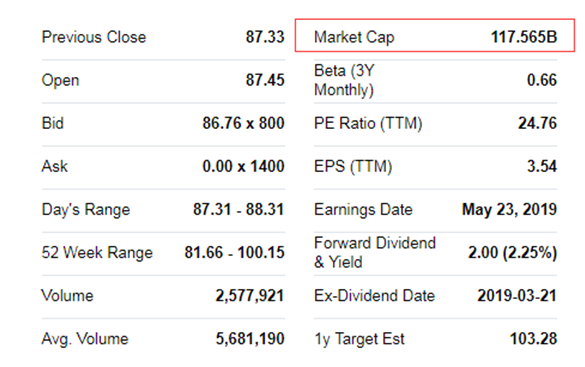Click the Beta (3Y Monthly) label
585x367 pixels.
[x=344, y=80]
